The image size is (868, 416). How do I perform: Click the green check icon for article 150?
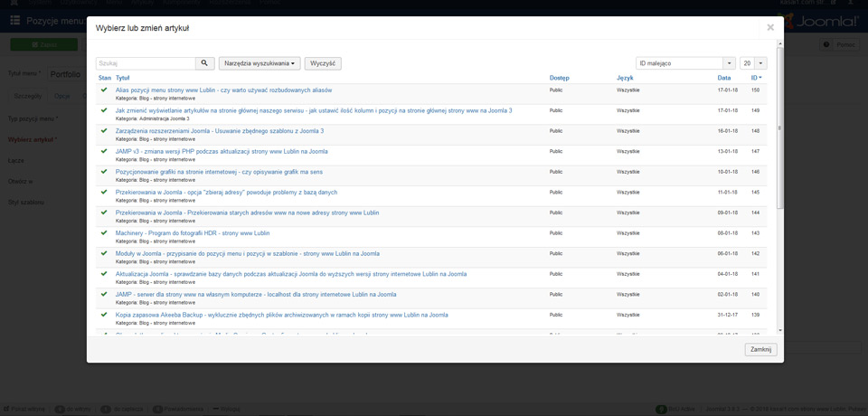tap(103, 90)
